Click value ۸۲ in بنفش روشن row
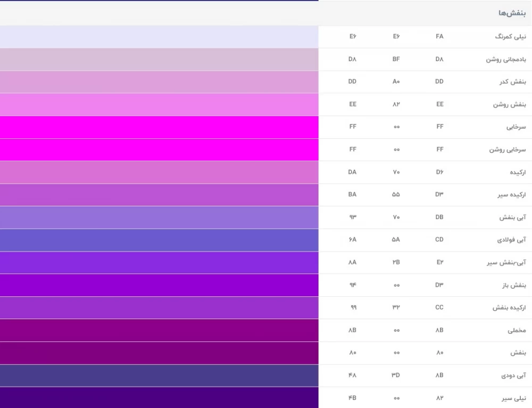The height and width of the screenshot is (408, 532). [x=396, y=104]
